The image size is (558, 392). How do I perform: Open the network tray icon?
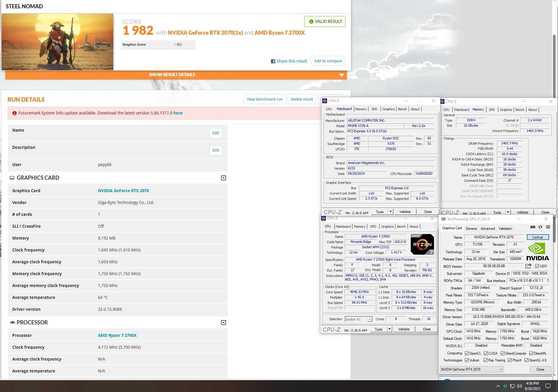(x=512, y=386)
